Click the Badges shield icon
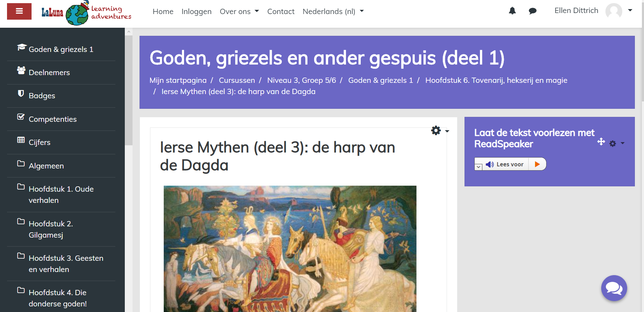The width and height of the screenshot is (644, 312). coord(21,93)
